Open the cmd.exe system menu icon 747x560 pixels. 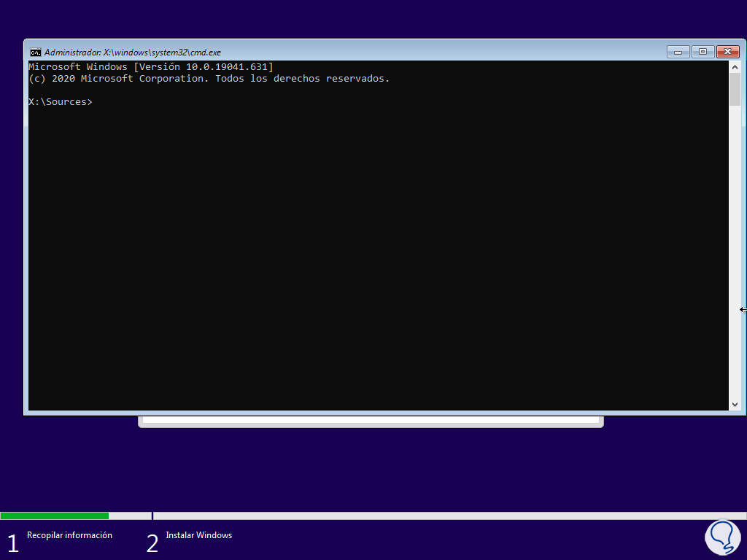(x=35, y=52)
